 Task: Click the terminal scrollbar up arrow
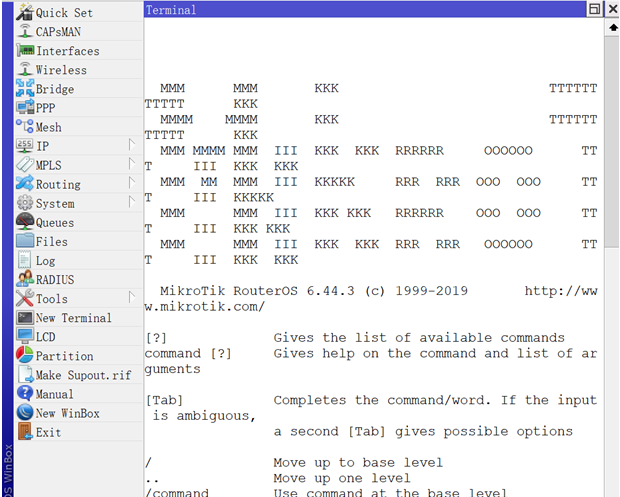pos(612,27)
